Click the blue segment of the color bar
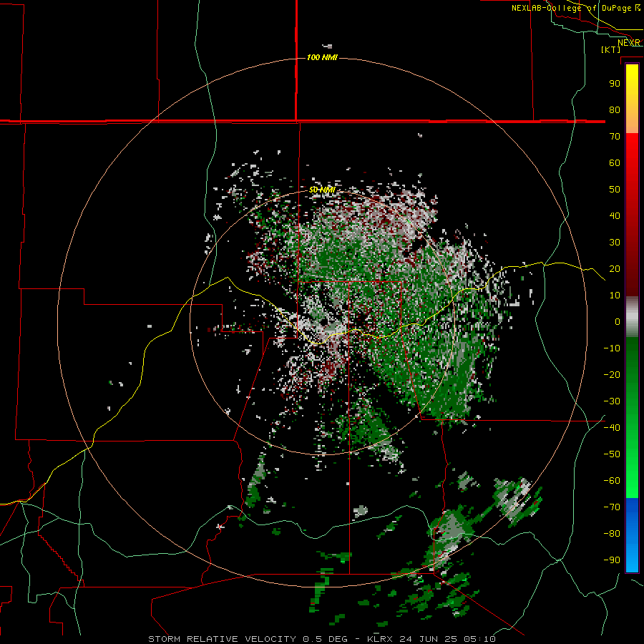644x644 pixels. pyautogui.click(x=632, y=535)
